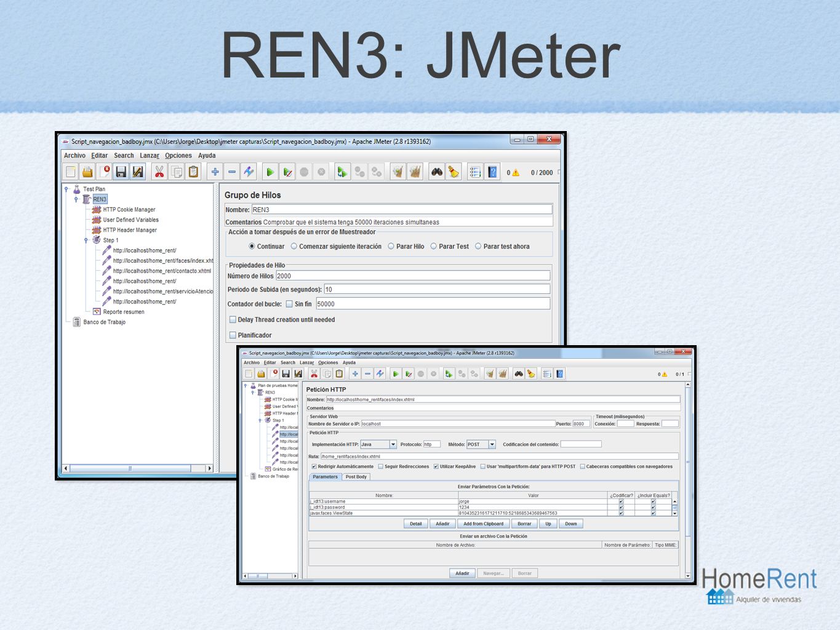This screenshot has width=840, height=630.
Task: Click the green Start play icon in the back window
Action: (x=270, y=172)
